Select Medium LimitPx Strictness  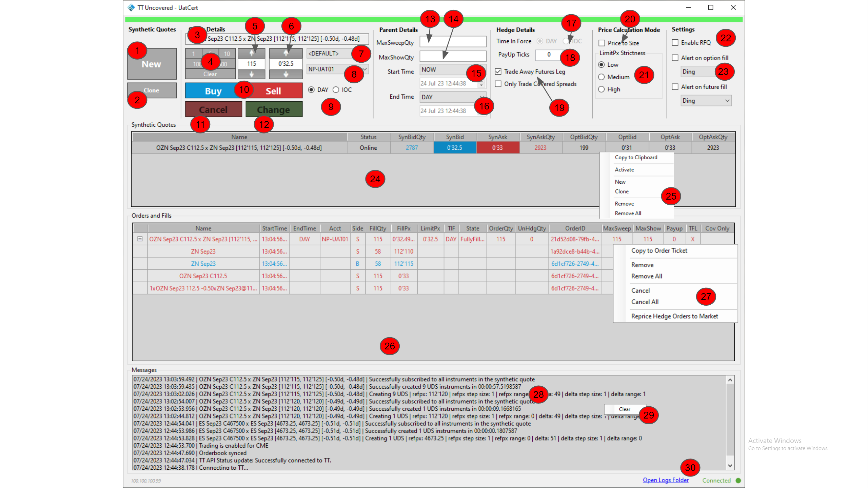(601, 77)
